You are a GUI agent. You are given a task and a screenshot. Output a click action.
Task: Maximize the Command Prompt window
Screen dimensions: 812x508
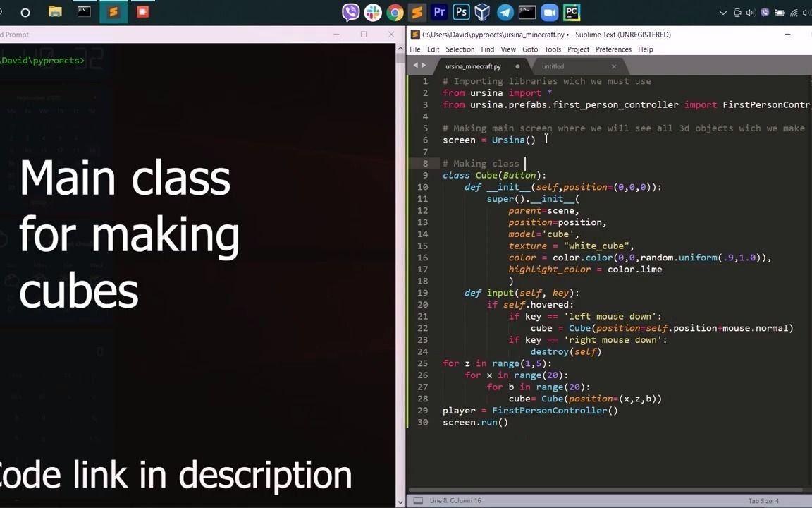364,34
